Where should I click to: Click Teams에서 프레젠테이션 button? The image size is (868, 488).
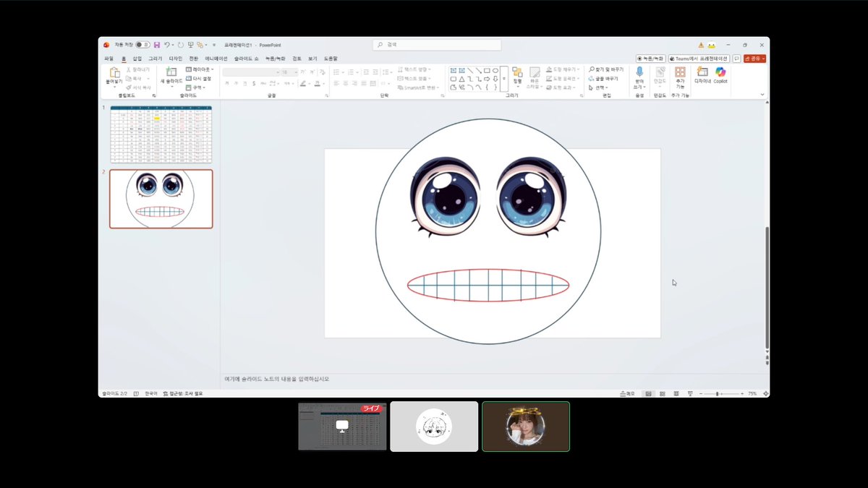(x=699, y=59)
